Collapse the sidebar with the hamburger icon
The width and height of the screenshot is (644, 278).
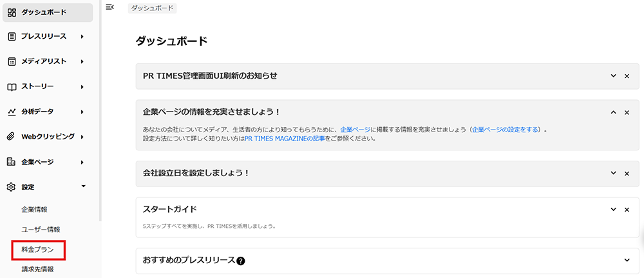[109, 7]
